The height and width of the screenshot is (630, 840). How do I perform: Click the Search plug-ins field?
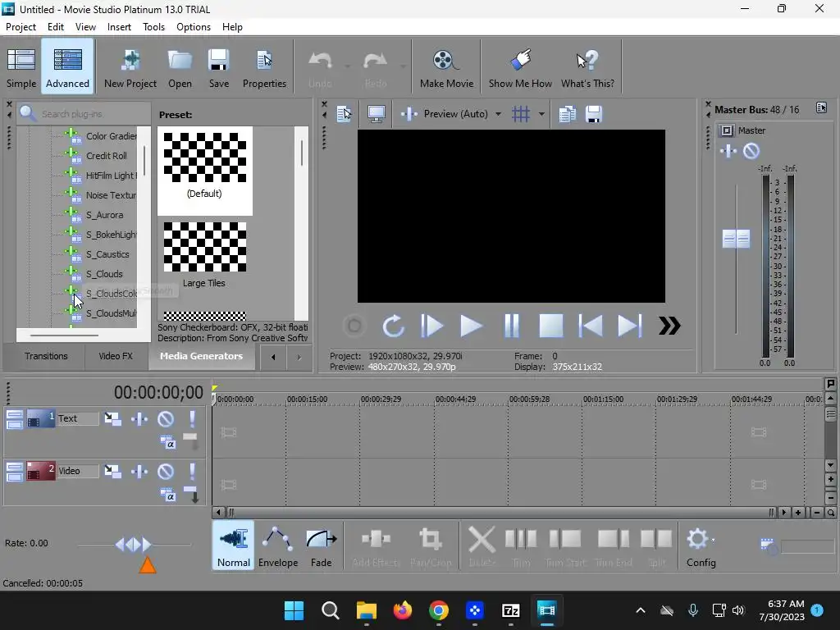[84, 113]
